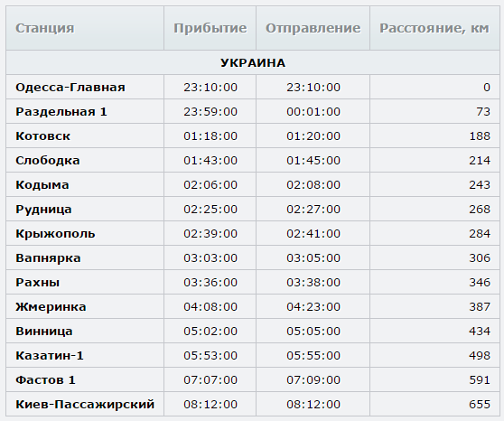Select the Котовск station name
504x421 pixels.
point(42,136)
